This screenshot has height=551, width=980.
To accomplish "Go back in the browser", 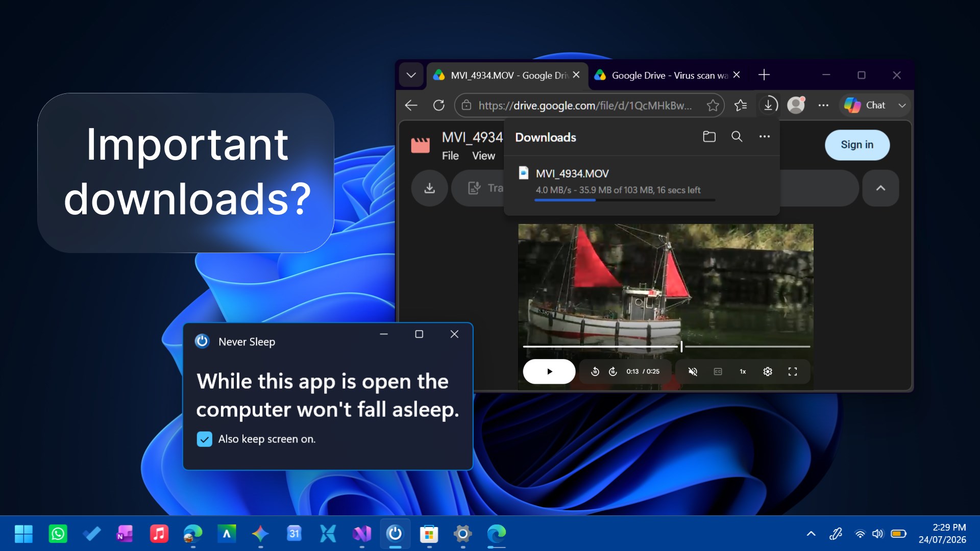I will coord(411,105).
